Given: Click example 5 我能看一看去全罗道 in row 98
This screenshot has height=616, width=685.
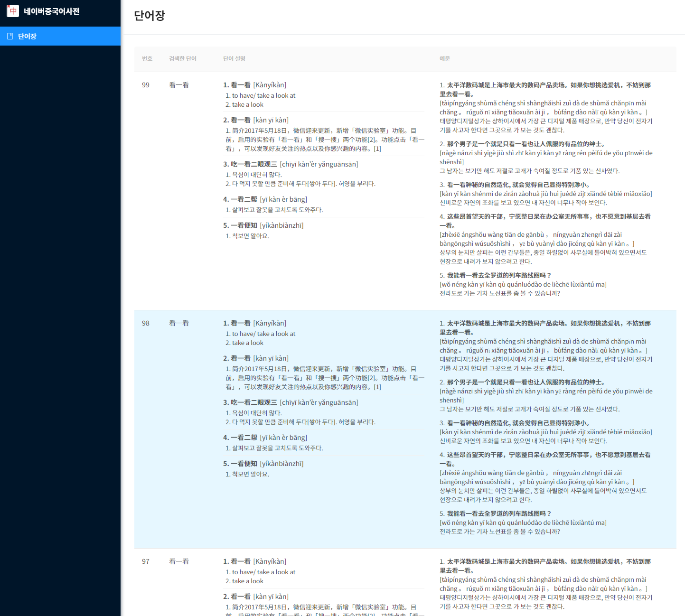Looking at the screenshot, I should (496, 513).
